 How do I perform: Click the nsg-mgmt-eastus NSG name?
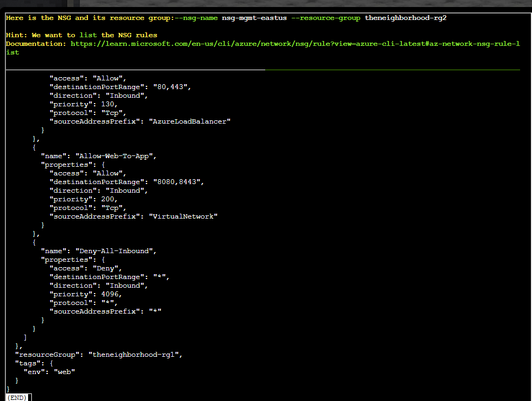point(254,18)
